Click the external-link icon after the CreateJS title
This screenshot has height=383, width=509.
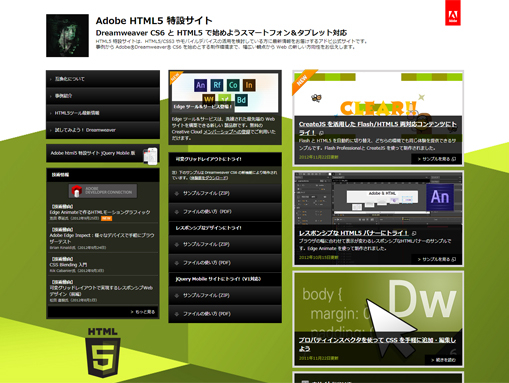pyautogui.click(x=321, y=133)
